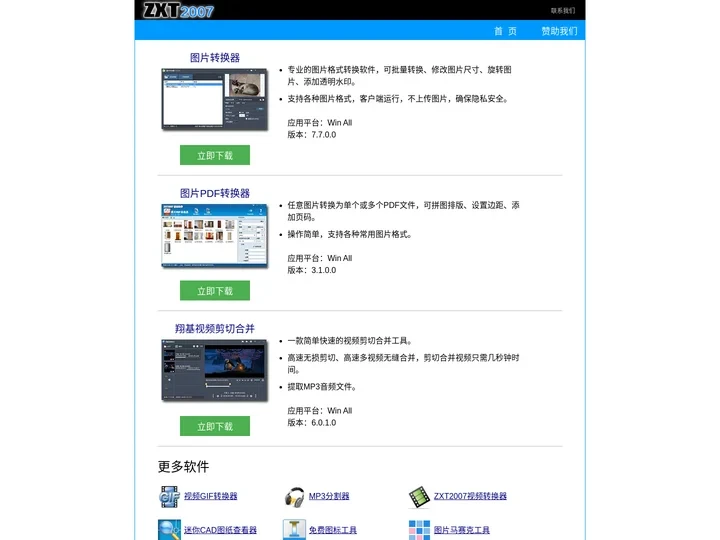This screenshot has width=720, height=540.
Task: Click the 提取MP3音频文件 bullet text
Action: coord(322,387)
